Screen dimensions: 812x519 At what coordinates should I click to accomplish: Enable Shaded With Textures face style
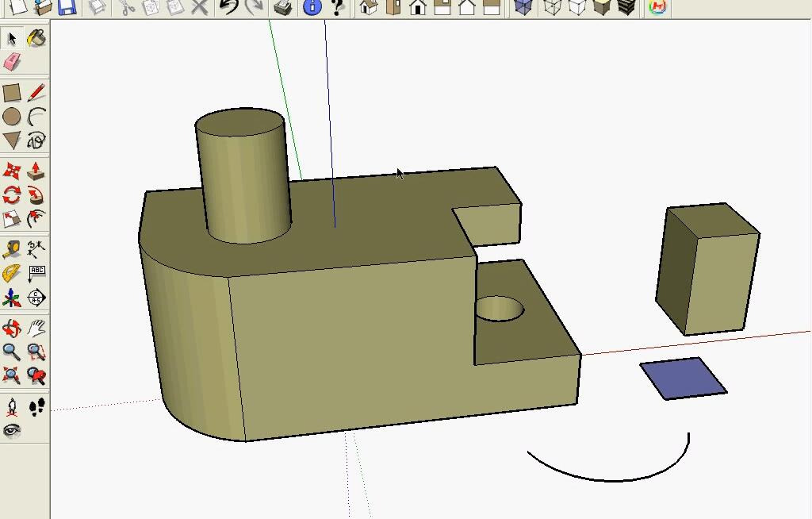(x=626, y=8)
